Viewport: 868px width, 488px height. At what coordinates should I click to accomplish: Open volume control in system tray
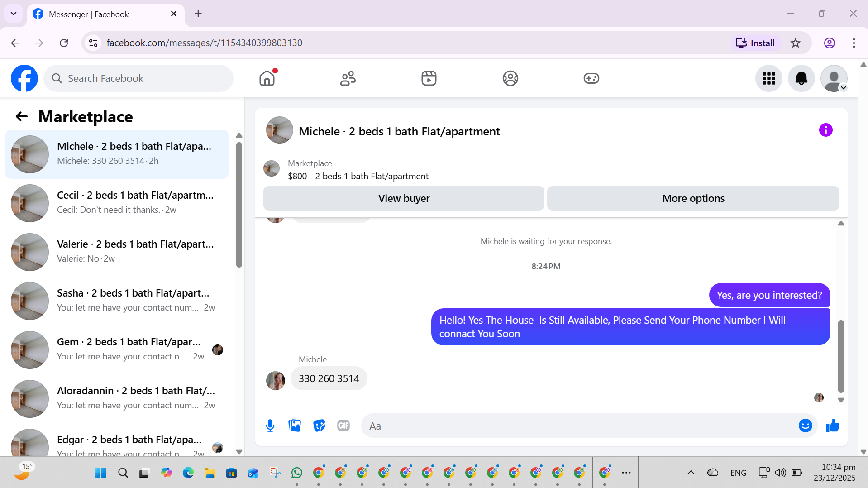780,473
